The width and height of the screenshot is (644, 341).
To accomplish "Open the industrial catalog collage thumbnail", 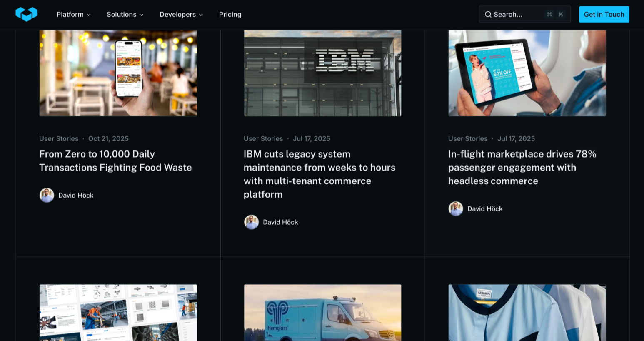I will point(118,313).
